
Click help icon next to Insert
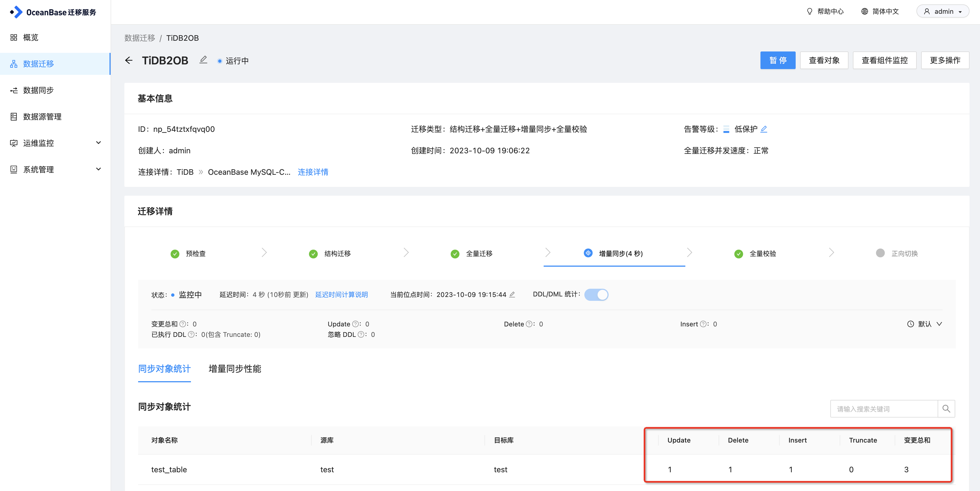click(x=703, y=324)
